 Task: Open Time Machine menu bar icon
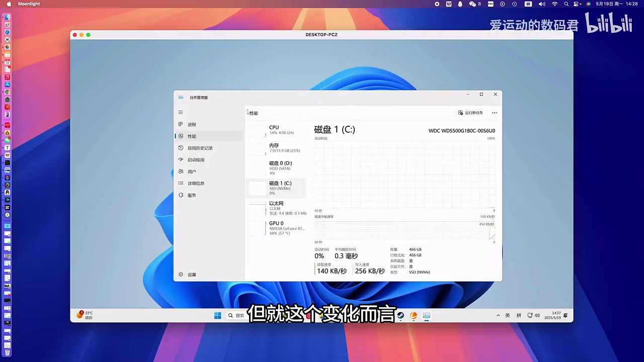pos(514,4)
